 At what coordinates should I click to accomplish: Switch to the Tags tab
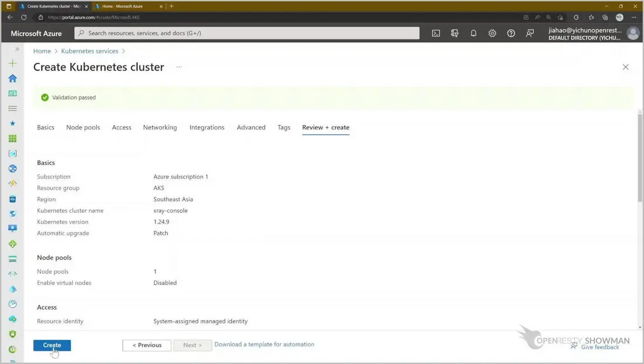point(284,127)
